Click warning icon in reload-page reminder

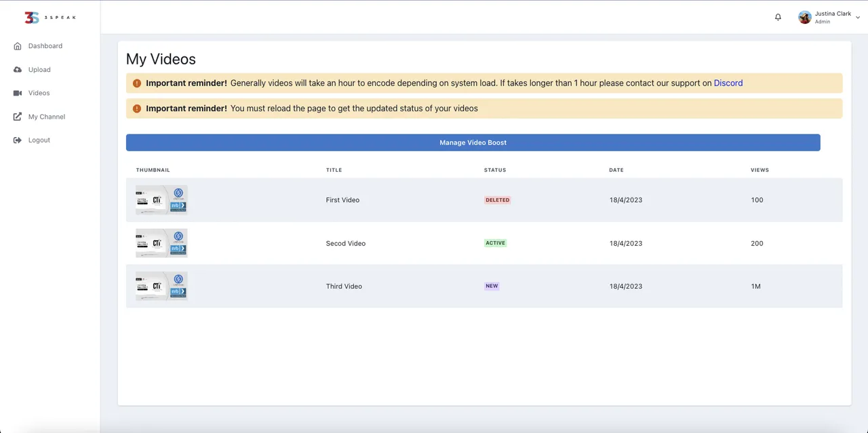(137, 109)
